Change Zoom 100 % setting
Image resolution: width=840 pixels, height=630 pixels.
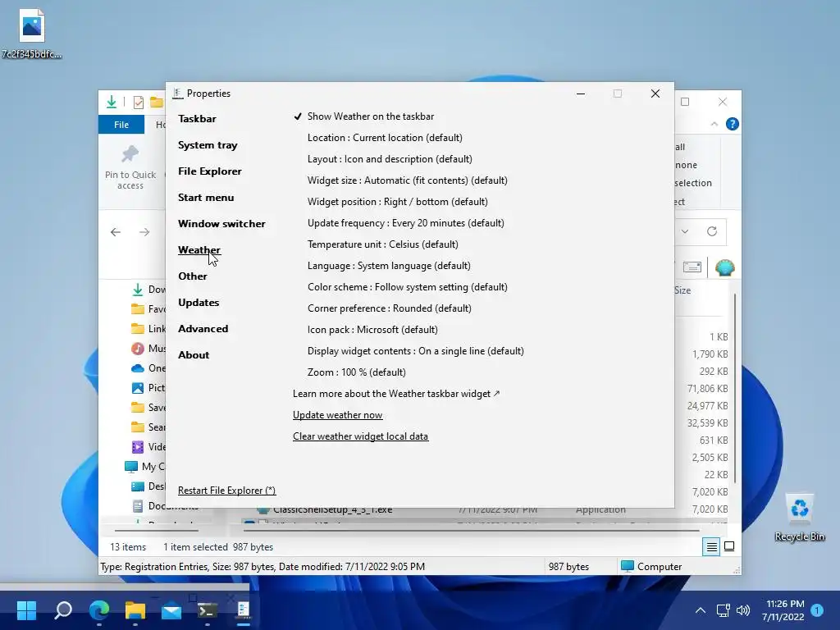click(x=356, y=372)
